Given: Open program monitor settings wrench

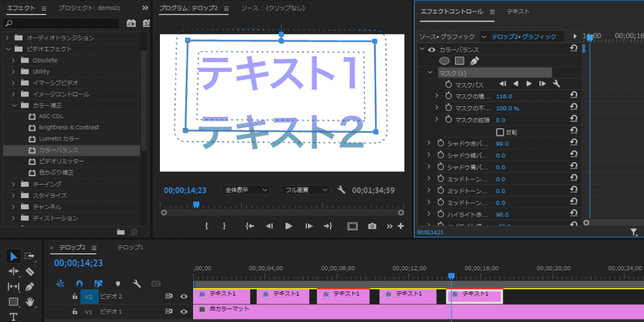Looking at the screenshot, I should pyautogui.click(x=341, y=190).
